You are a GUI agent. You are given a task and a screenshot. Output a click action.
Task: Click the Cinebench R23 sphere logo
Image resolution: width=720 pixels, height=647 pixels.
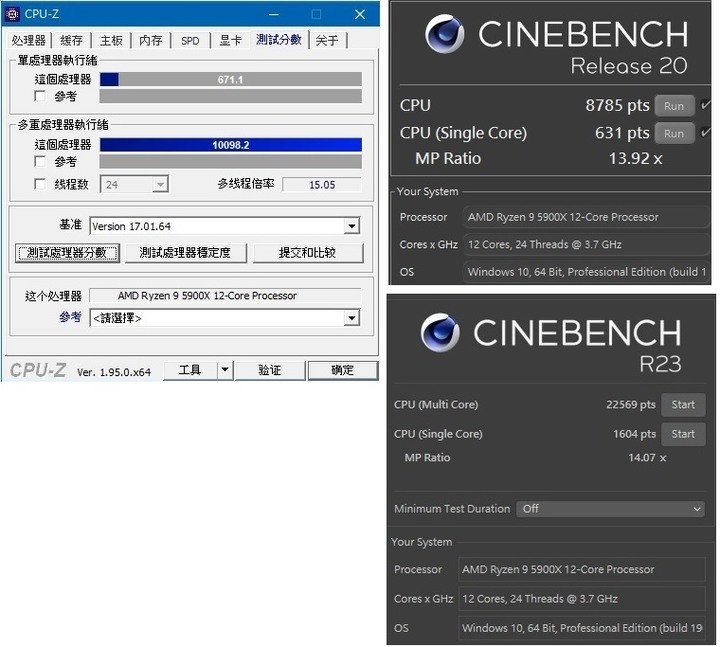pyautogui.click(x=440, y=332)
